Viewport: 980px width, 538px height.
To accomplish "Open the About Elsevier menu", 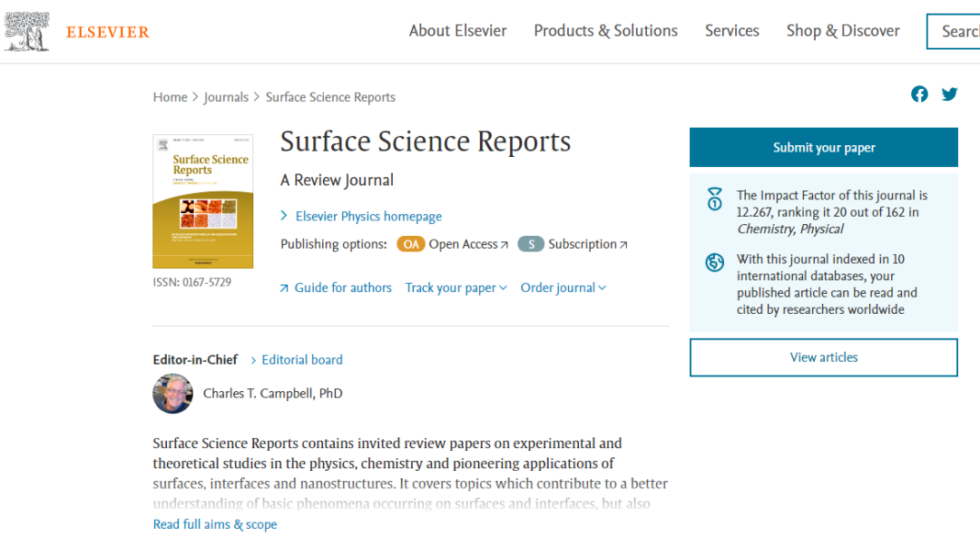I will [457, 31].
